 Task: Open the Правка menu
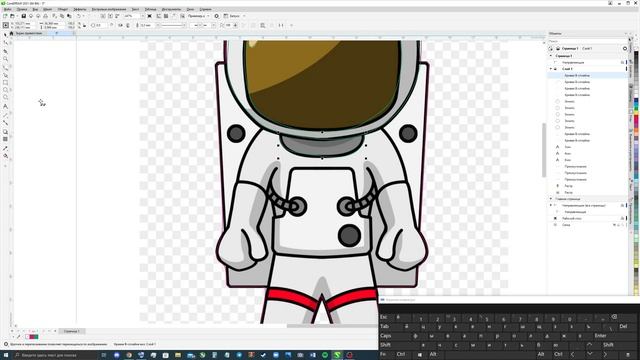point(22,9)
